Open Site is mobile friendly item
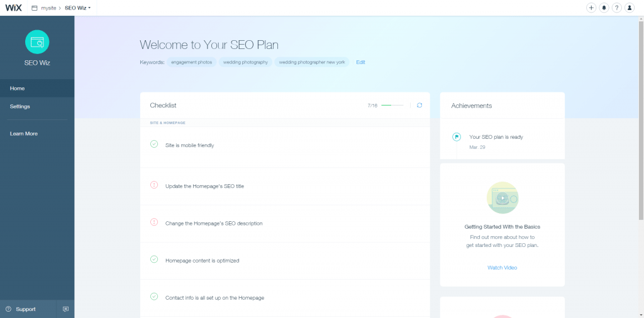 189,145
